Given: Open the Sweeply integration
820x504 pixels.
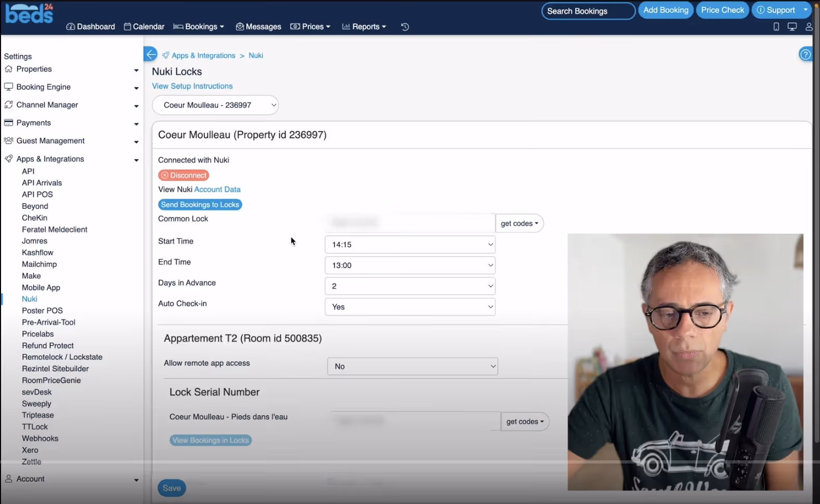Looking at the screenshot, I should point(36,404).
